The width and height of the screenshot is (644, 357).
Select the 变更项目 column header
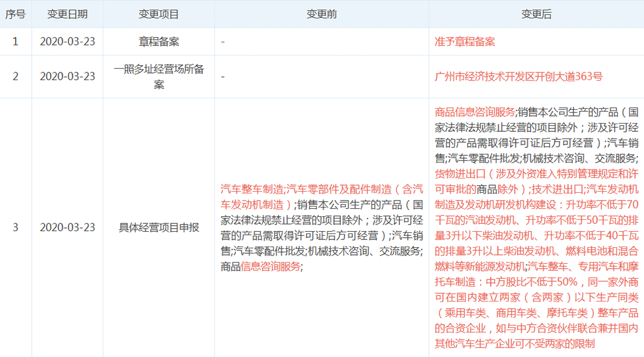click(x=159, y=14)
